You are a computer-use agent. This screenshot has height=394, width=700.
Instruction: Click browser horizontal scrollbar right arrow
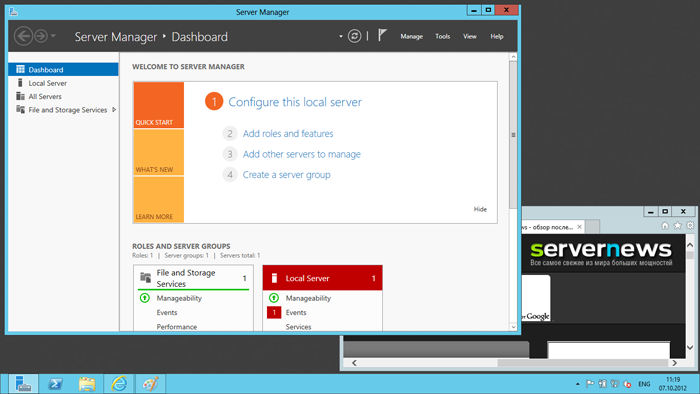tap(675, 363)
